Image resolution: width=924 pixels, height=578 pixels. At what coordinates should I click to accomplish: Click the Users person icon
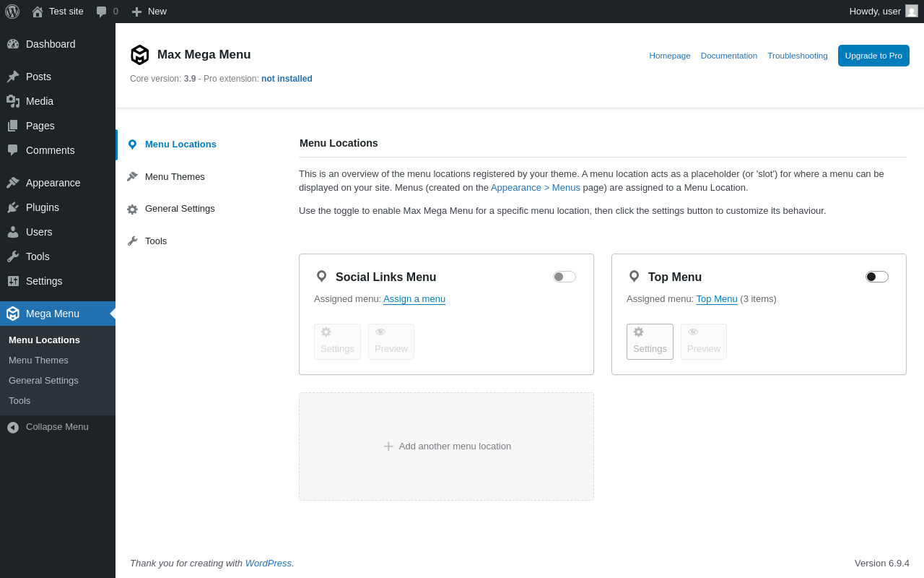(x=13, y=232)
